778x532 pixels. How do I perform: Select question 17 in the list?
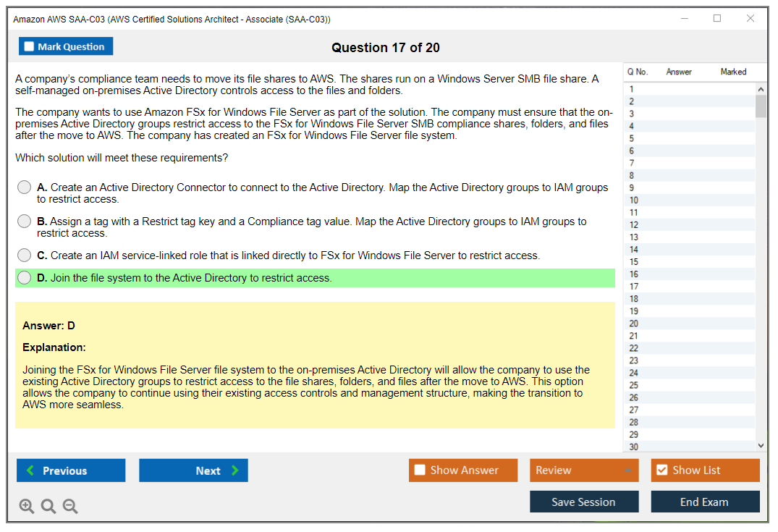coord(634,287)
